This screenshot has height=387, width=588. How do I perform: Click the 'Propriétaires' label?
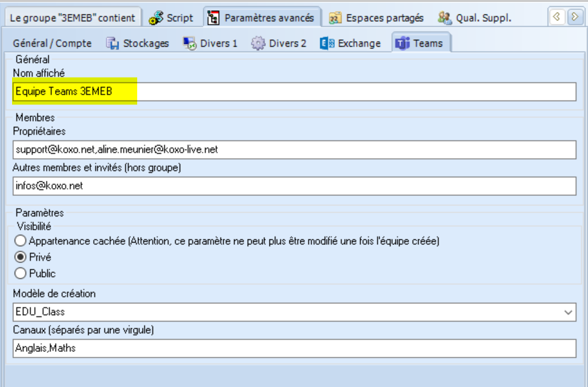(39, 131)
